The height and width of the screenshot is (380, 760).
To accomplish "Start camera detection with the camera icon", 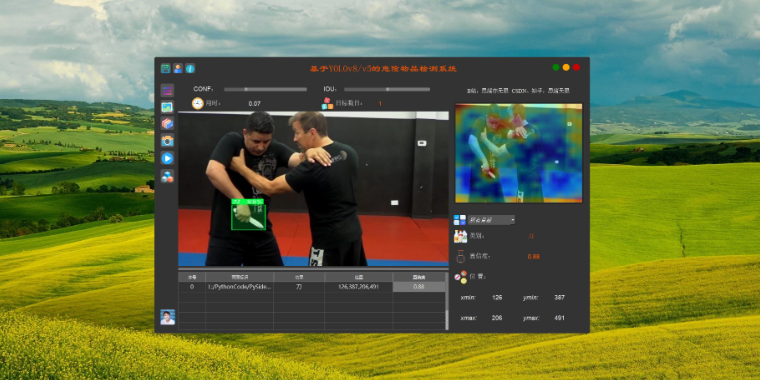I will point(167,141).
